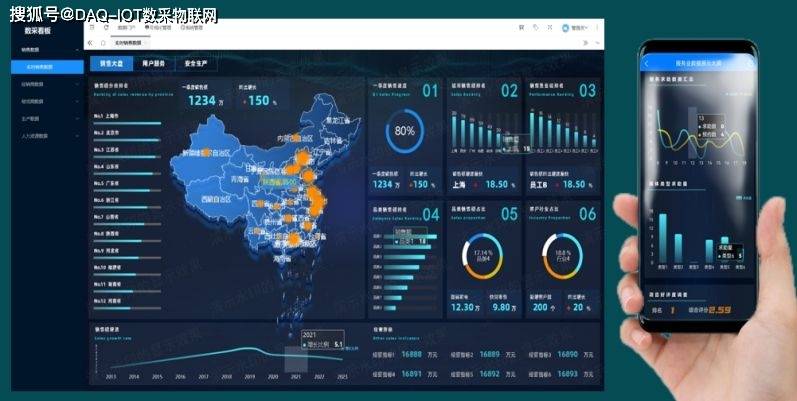This screenshot has height=401, width=797.
Task: Click the search icon in top toolbar
Action: point(522,28)
